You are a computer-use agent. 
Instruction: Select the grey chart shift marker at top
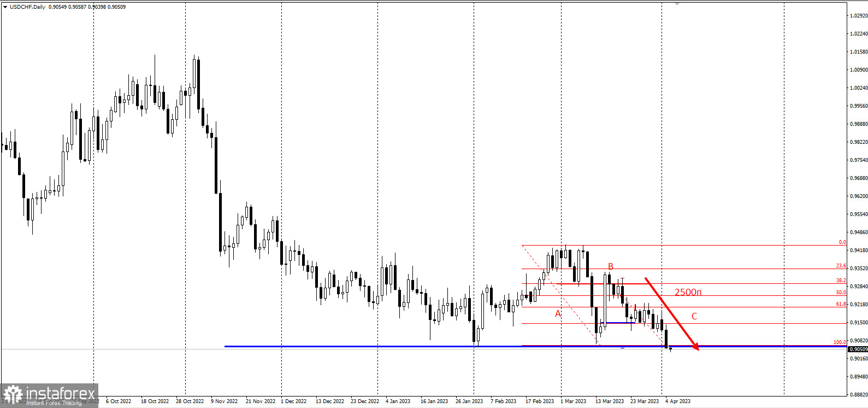point(677,4)
